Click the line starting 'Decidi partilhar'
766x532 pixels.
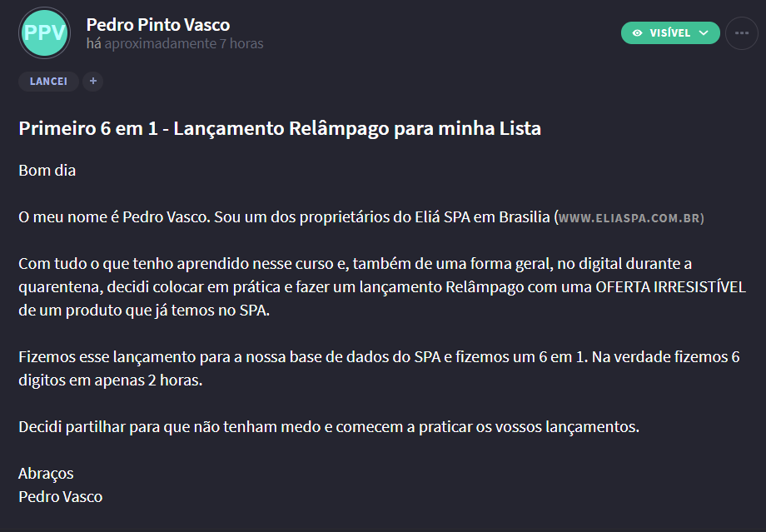click(329, 426)
